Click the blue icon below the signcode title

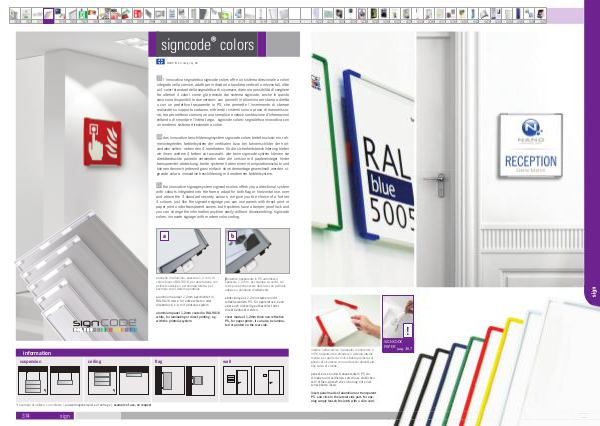pos(160,62)
